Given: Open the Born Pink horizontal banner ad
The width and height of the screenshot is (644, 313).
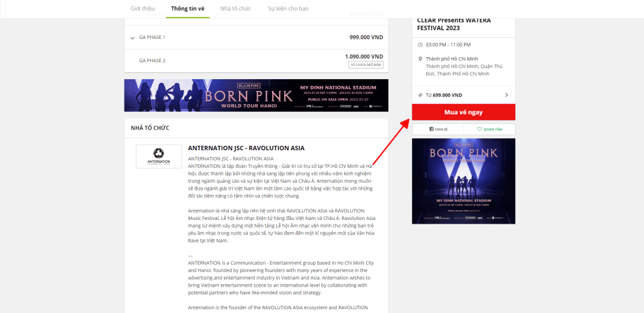Looking at the screenshot, I should [256, 96].
